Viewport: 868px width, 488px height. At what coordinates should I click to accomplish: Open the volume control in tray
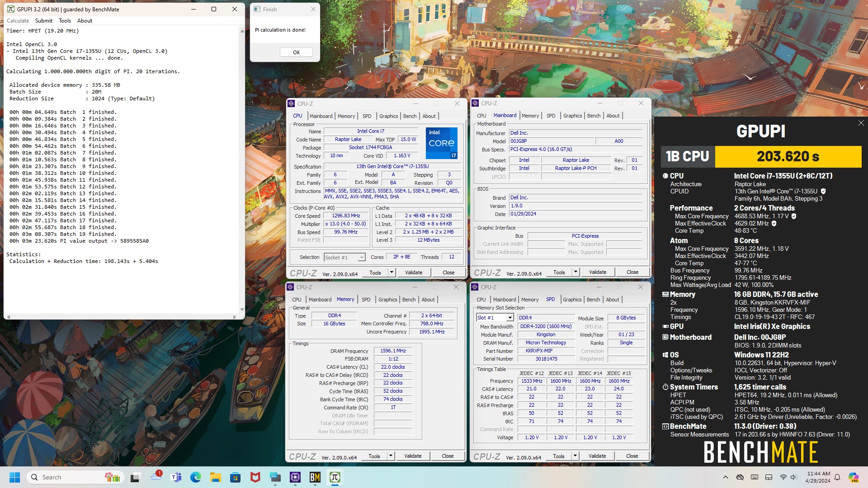(x=793, y=477)
